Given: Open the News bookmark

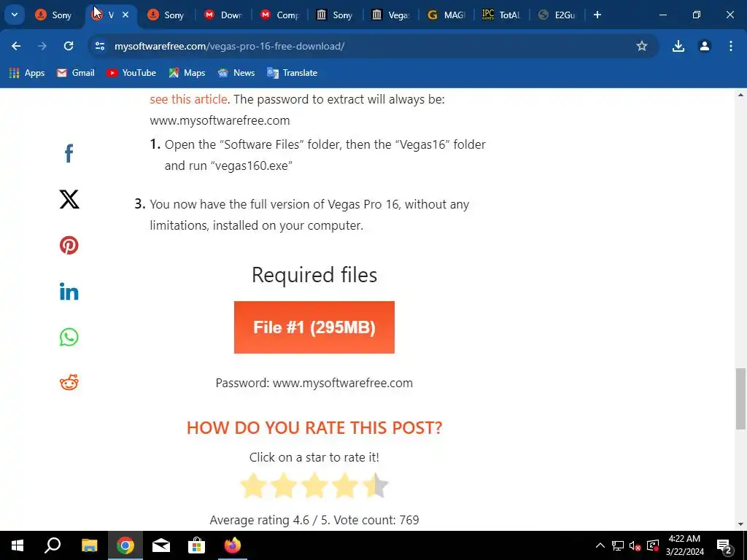Looking at the screenshot, I should click(236, 73).
